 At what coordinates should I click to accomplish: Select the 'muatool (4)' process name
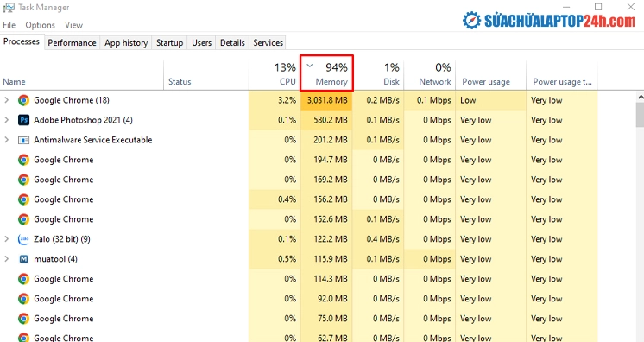click(55, 259)
